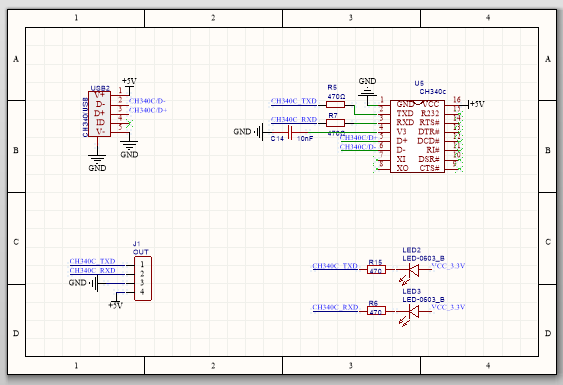This screenshot has width=563, height=385.
Task: Select the GND power port above U5 pin 1
Action: click(x=367, y=87)
